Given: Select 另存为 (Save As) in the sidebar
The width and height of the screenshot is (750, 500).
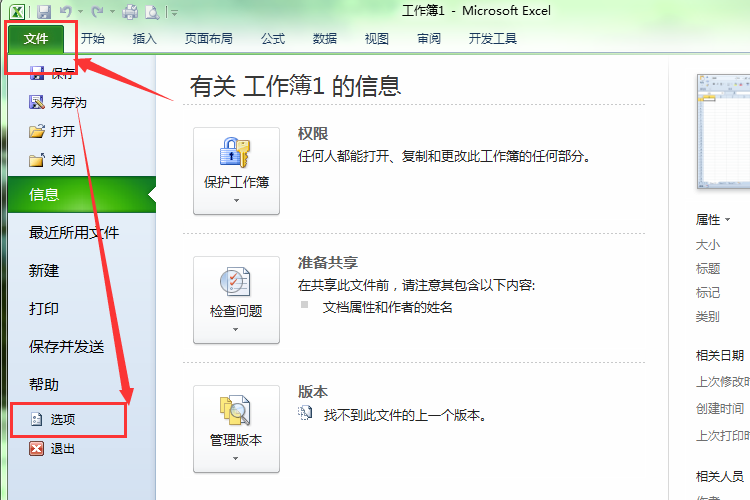Looking at the screenshot, I should coord(68,102).
